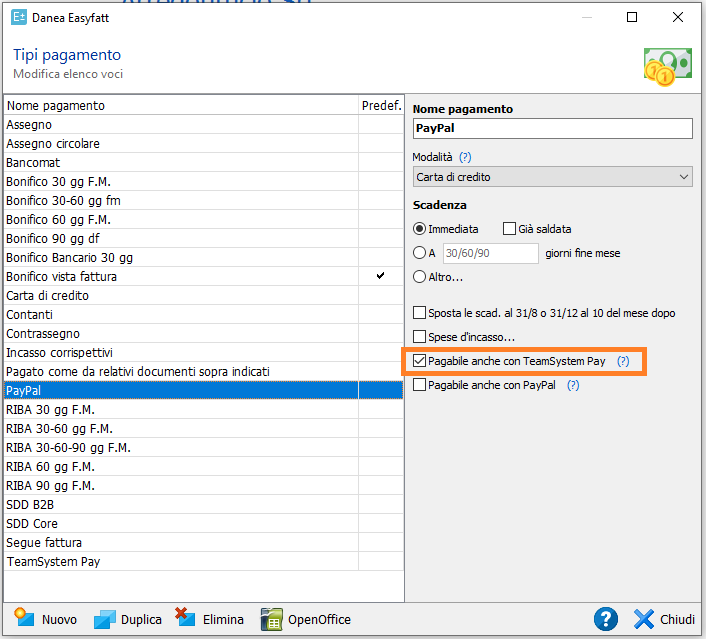Select Bonifico vista fattura row

pyautogui.click(x=204, y=276)
